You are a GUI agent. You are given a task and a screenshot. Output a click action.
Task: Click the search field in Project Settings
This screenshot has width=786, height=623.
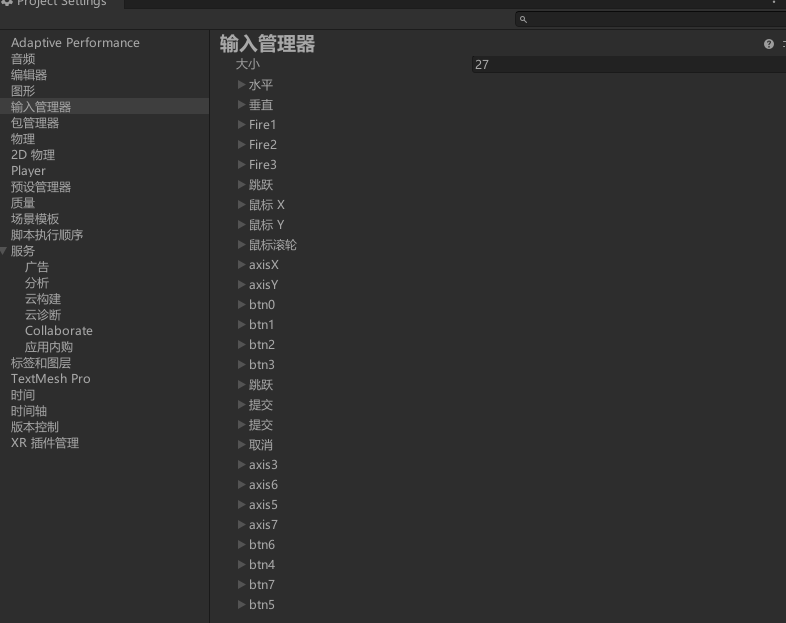click(651, 20)
